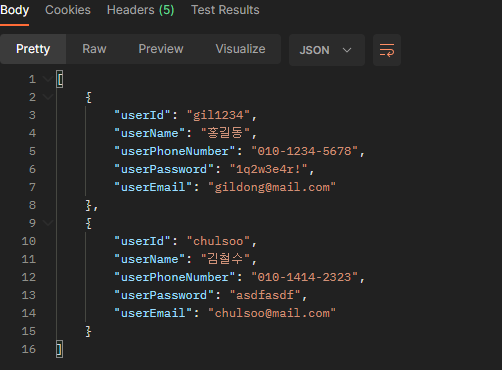Click the "userId" key on line 10
The image size is (502, 370).
coord(142,241)
